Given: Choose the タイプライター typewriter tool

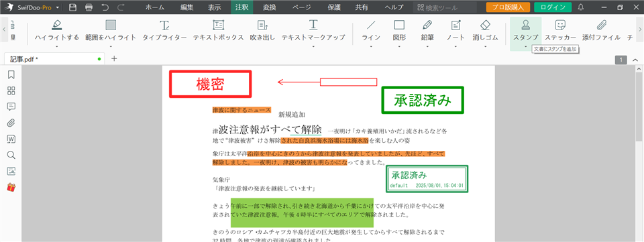Looking at the screenshot, I should [164, 31].
